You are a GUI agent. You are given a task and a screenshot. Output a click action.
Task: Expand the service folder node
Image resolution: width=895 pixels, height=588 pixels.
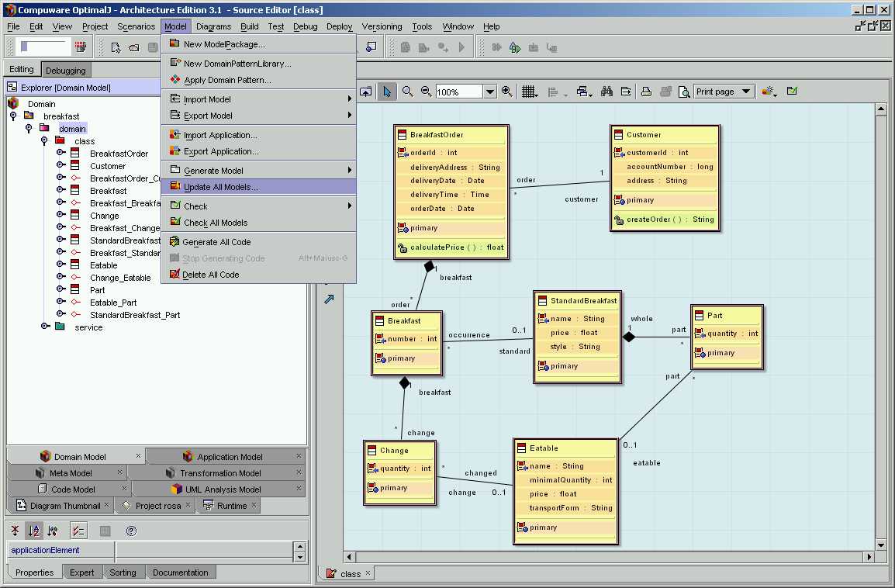click(44, 327)
